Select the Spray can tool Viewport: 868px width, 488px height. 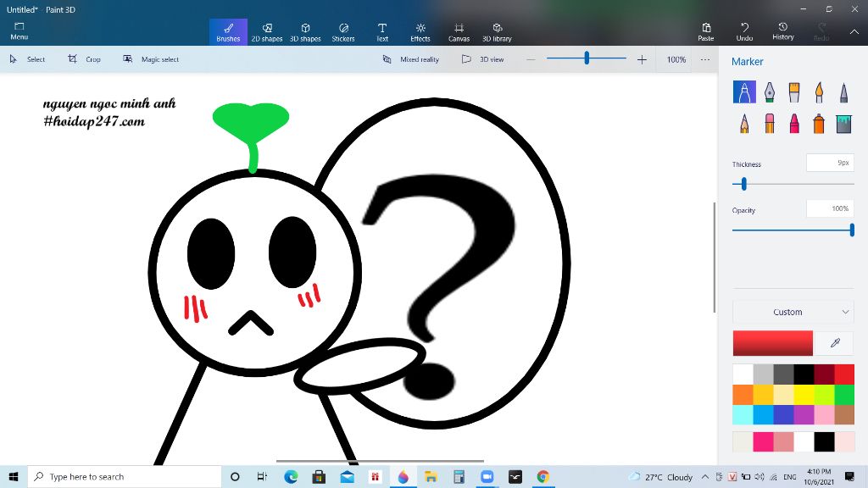pos(819,123)
